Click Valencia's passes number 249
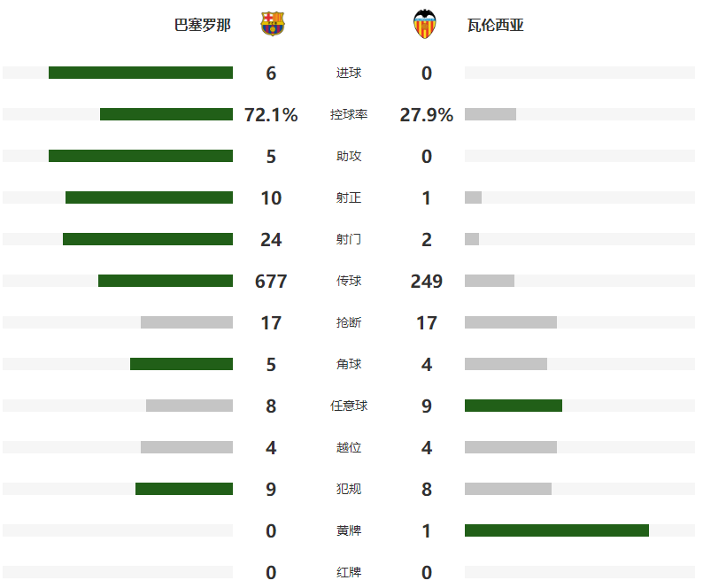Image resolution: width=703 pixels, height=588 pixels. [x=427, y=282]
